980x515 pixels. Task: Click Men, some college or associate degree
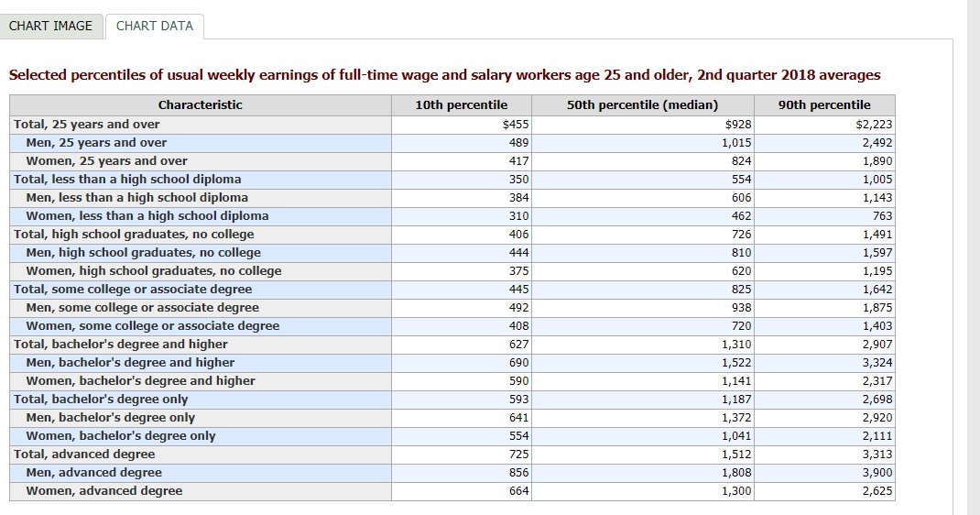pyautogui.click(x=143, y=308)
